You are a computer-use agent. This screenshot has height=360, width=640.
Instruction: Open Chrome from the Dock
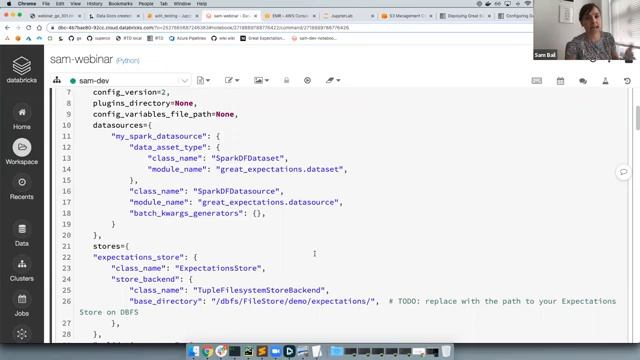pos(207,351)
